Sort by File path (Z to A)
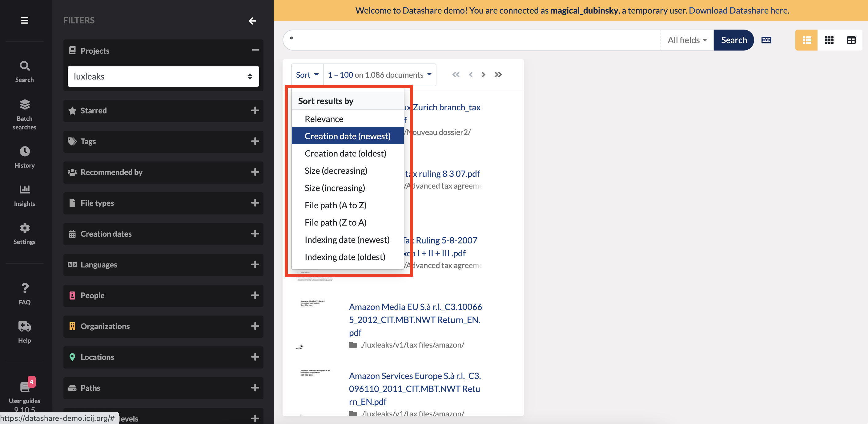Viewport: 868px width, 424px height. (348, 222)
